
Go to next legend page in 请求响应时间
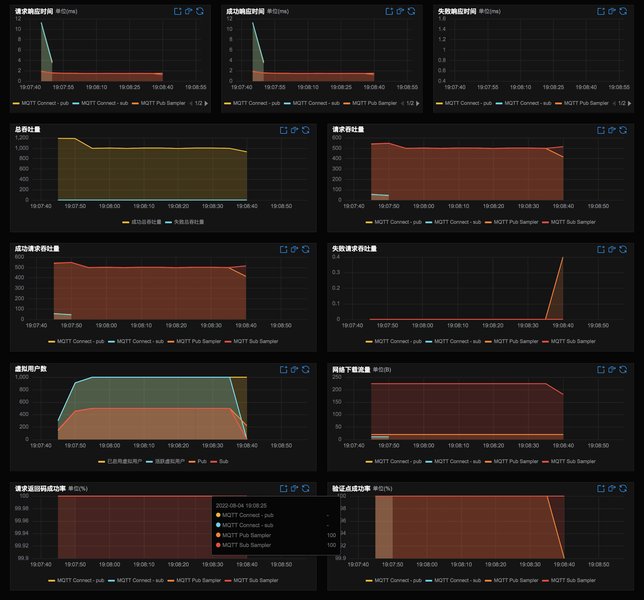tap(206, 103)
